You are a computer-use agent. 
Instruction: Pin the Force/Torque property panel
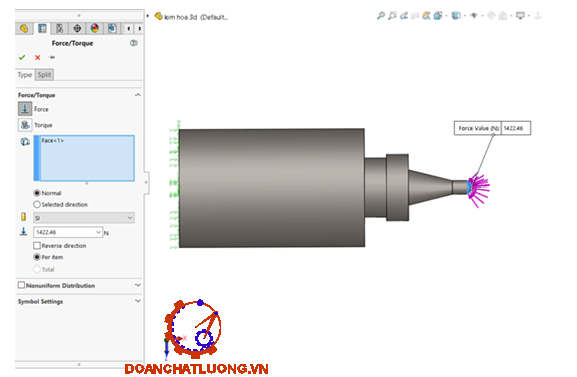tap(52, 57)
